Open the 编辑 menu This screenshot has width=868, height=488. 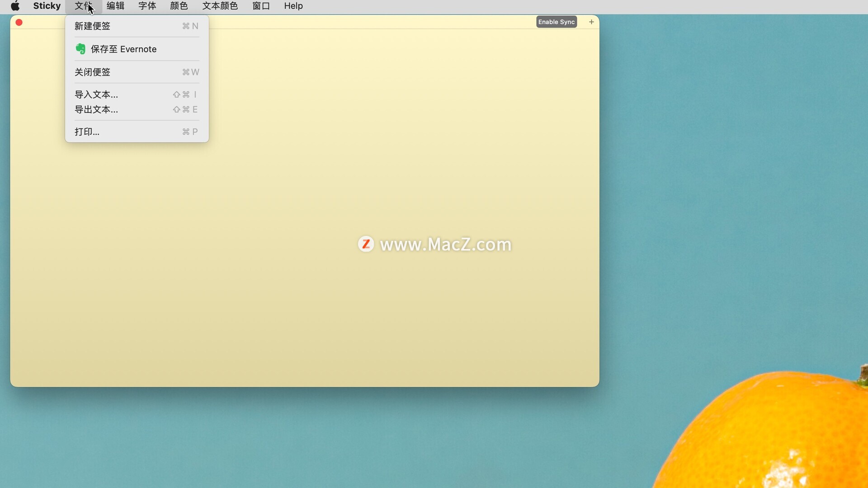tap(115, 6)
